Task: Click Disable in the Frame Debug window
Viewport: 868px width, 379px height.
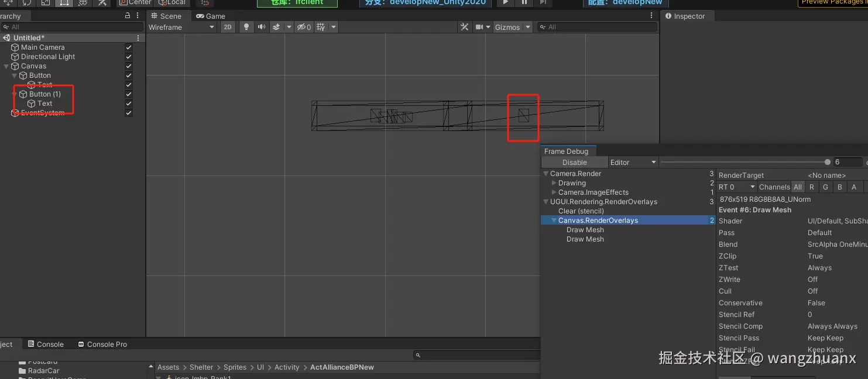Action: click(x=575, y=163)
